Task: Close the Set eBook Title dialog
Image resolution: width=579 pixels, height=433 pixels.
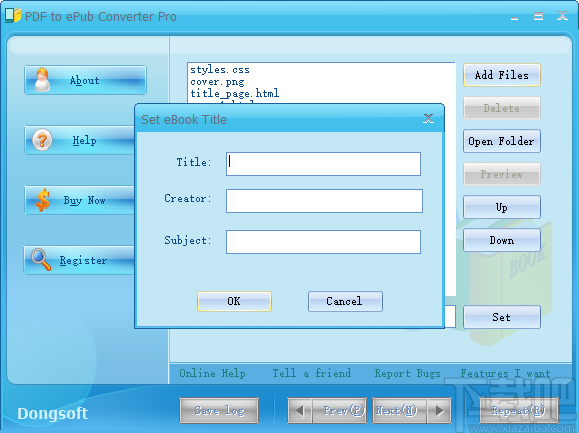Action: pos(428,118)
